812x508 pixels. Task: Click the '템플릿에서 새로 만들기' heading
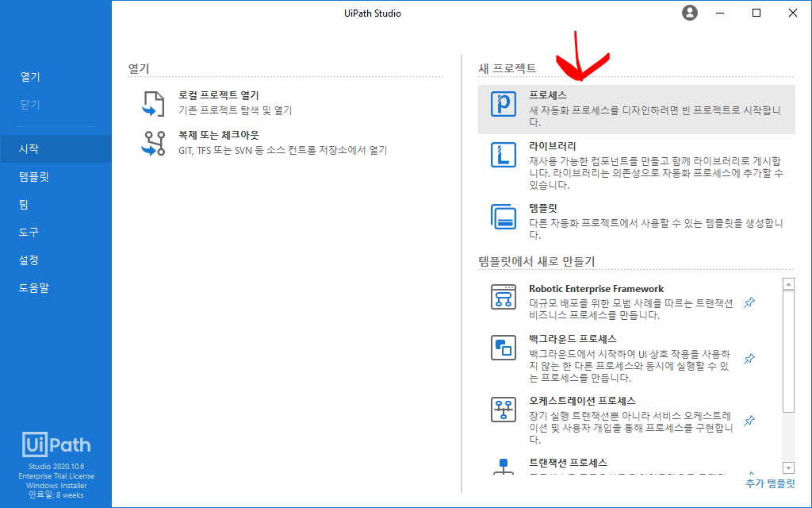(x=537, y=261)
